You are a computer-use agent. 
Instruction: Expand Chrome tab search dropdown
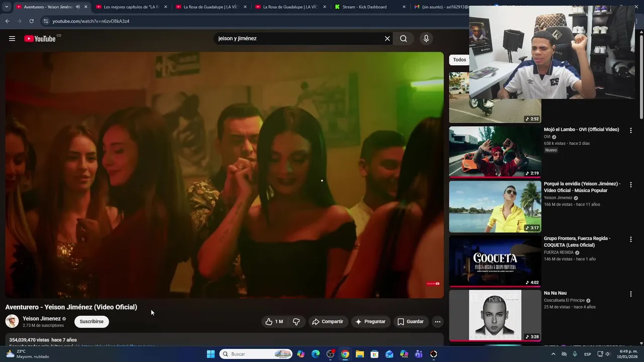click(x=7, y=7)
